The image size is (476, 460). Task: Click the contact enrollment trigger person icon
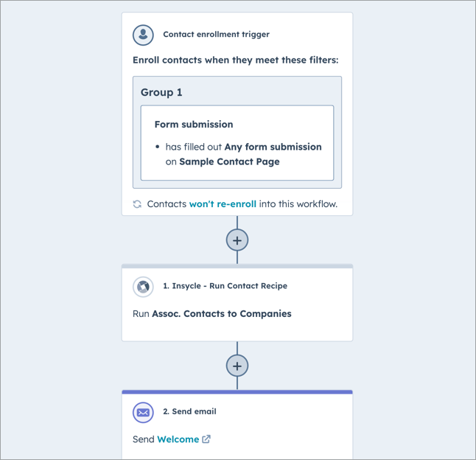point(143,35)
